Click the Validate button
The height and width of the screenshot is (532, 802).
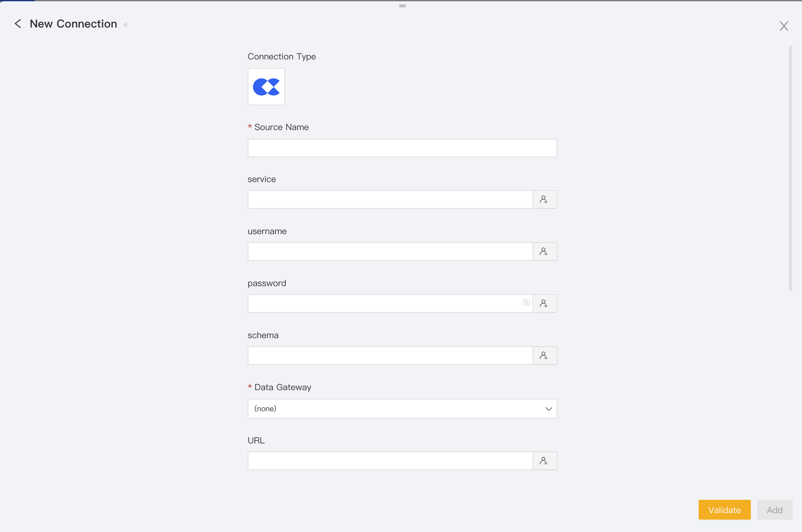click(x=724, y=510)
